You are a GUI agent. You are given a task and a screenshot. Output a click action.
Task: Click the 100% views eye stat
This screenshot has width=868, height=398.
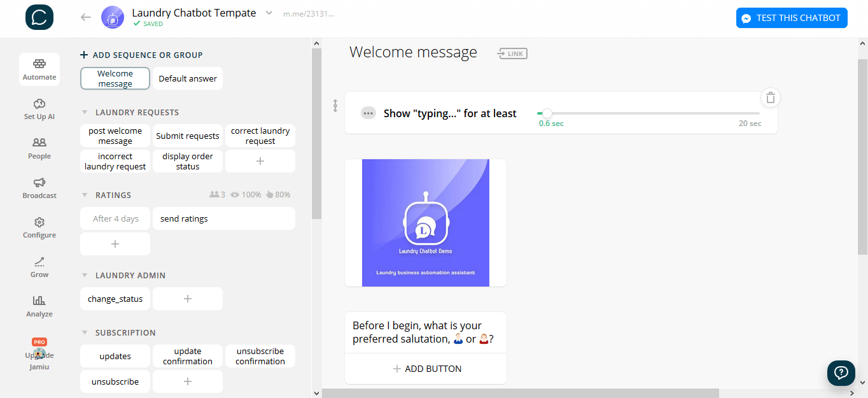click(x=246, y=195)
